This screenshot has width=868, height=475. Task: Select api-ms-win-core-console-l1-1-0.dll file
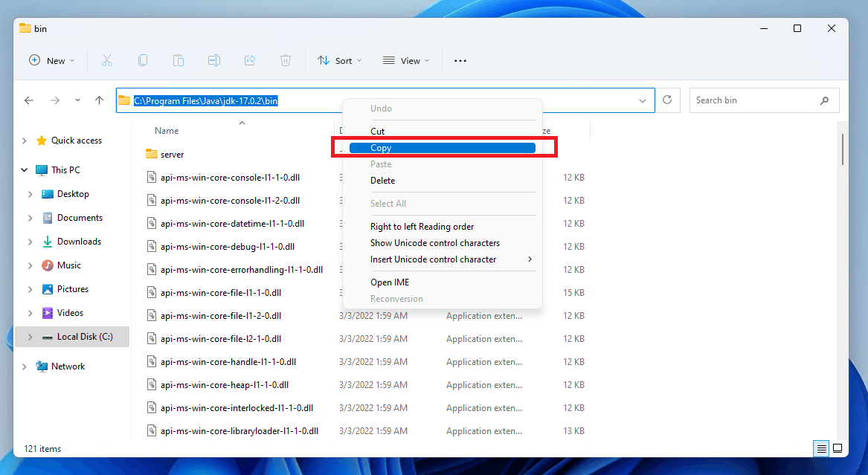coord(231,178)
